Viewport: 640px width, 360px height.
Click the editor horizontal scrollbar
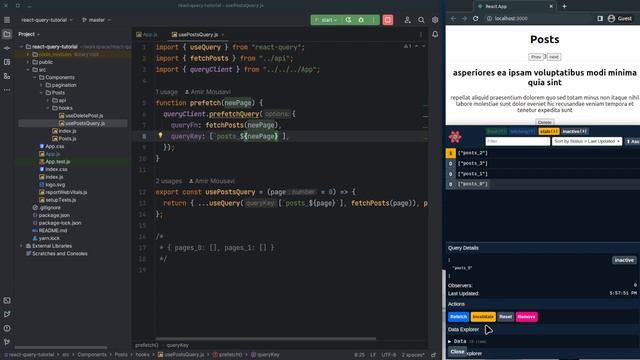266,338
